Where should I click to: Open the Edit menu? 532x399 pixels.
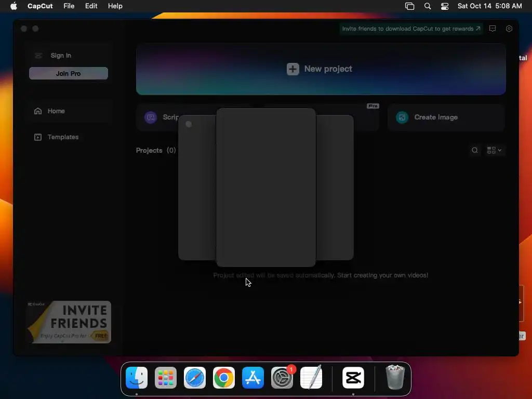tap(91, 6)
